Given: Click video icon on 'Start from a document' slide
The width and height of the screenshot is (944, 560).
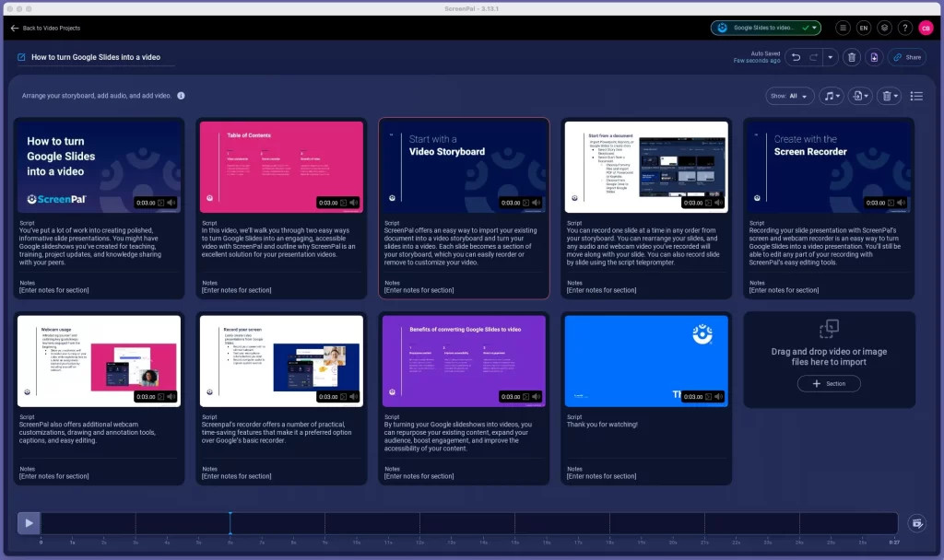Looking at the screenshot, I should pyautogui.click(x=708, y=203).
